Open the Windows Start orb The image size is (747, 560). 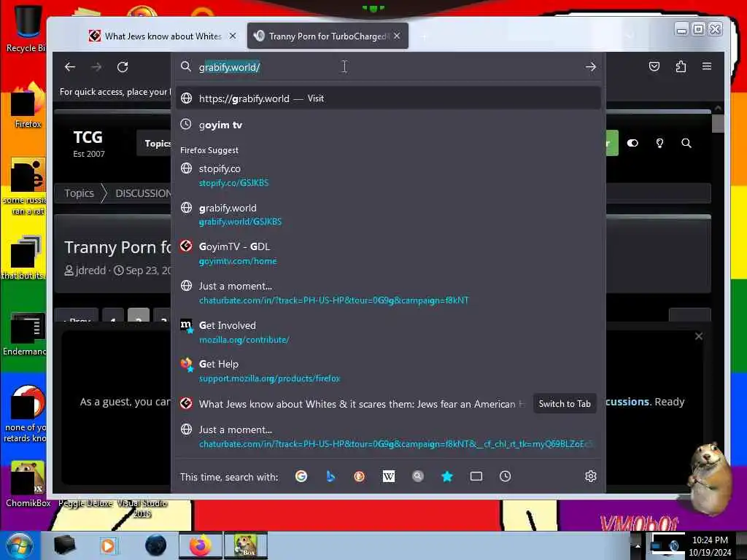[19, 545]
